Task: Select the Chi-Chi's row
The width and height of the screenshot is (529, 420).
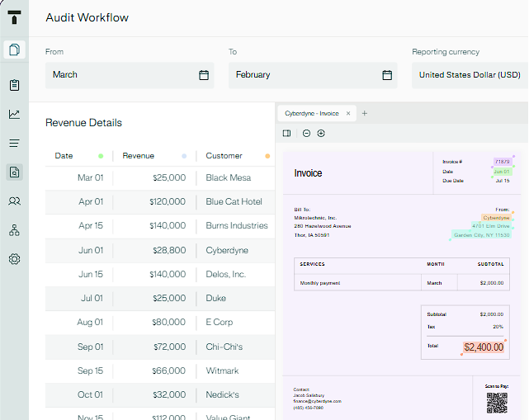Action: 160,347
